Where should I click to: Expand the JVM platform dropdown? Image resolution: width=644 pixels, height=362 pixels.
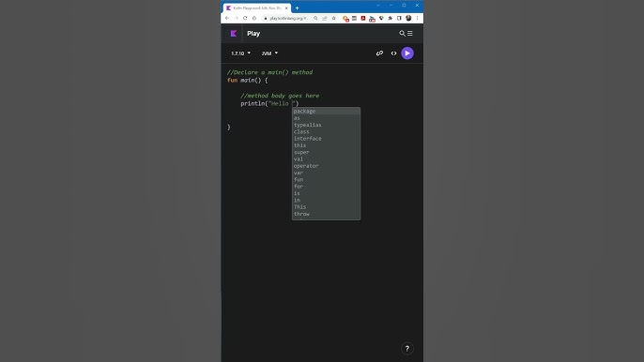[269, 53]
